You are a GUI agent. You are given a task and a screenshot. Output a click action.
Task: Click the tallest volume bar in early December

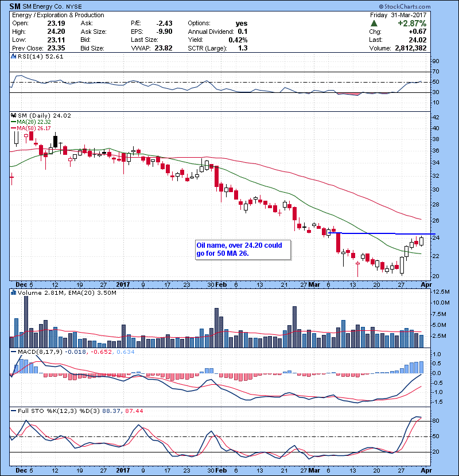pyautogui.click(x=26, y=322)
